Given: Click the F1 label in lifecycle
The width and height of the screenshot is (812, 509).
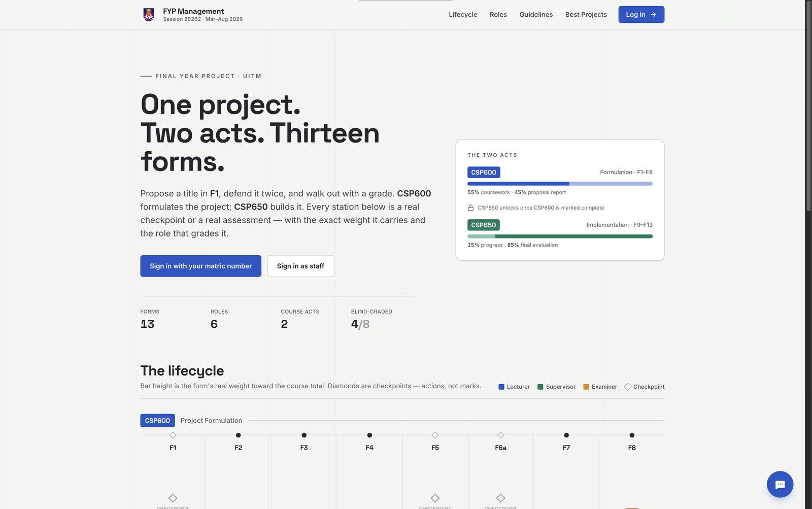Looking at the screenshot, I should pyautogui.click(x=173, y=448).
